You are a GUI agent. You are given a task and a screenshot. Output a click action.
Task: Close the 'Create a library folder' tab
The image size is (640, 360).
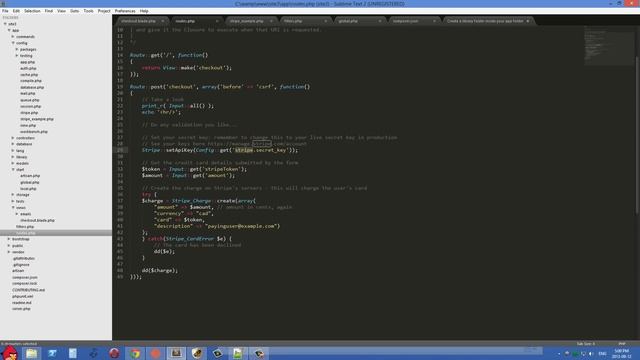point(528,21)
